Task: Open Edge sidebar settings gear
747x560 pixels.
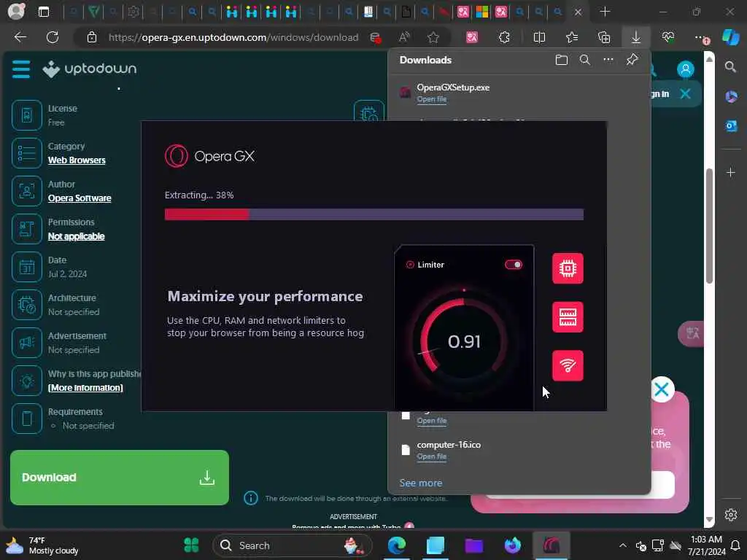Action: [x=731, y=515]
